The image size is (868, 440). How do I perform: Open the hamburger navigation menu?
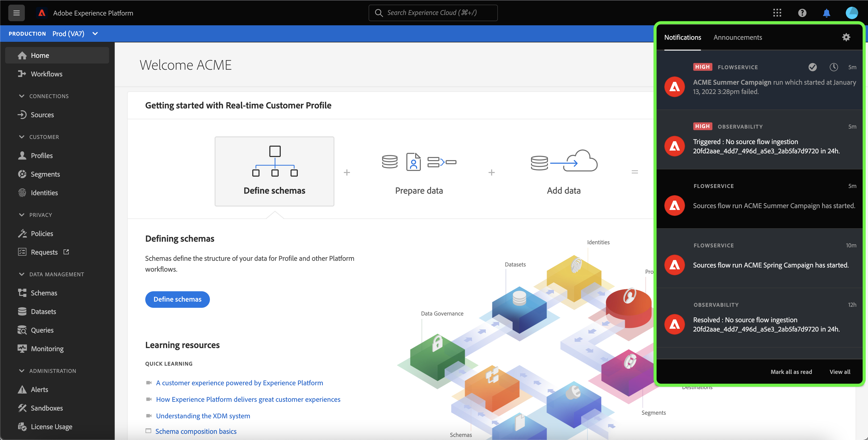point(16,13)
